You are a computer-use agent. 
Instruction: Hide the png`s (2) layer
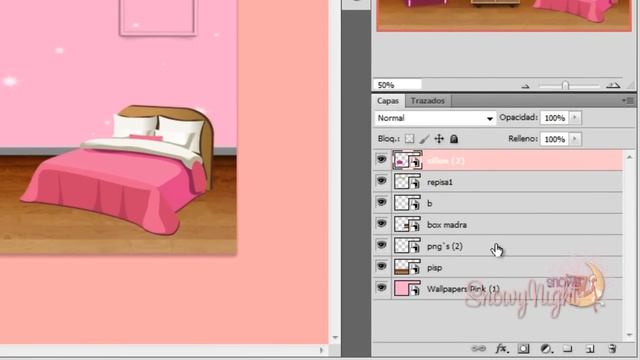click(382, 245)
